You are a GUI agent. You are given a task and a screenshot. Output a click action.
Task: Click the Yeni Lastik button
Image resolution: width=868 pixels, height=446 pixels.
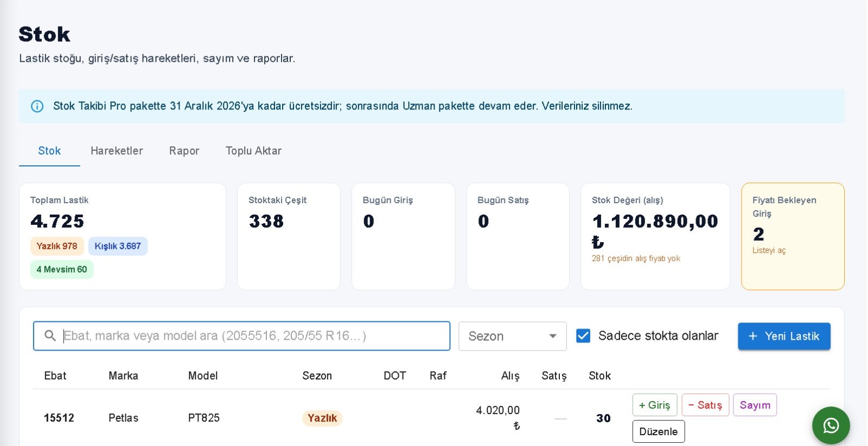(x=784, y=336)
